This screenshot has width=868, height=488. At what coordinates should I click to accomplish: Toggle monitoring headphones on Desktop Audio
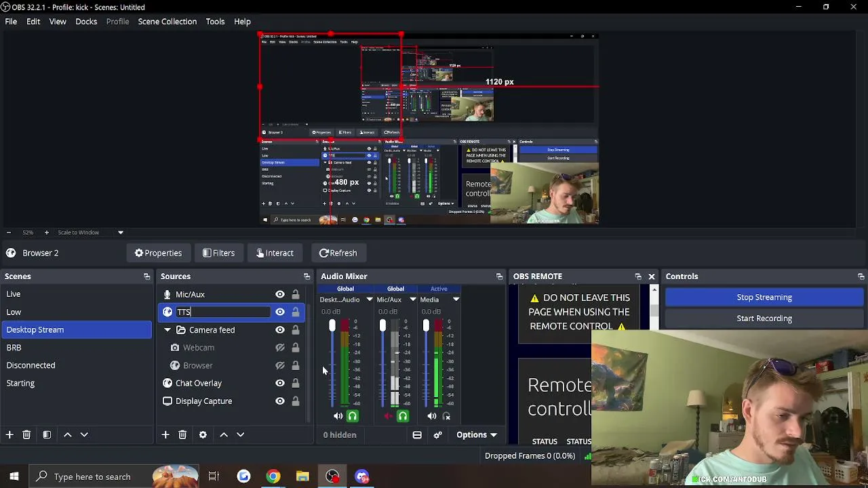pyautogui.click(x=352, y=416)
